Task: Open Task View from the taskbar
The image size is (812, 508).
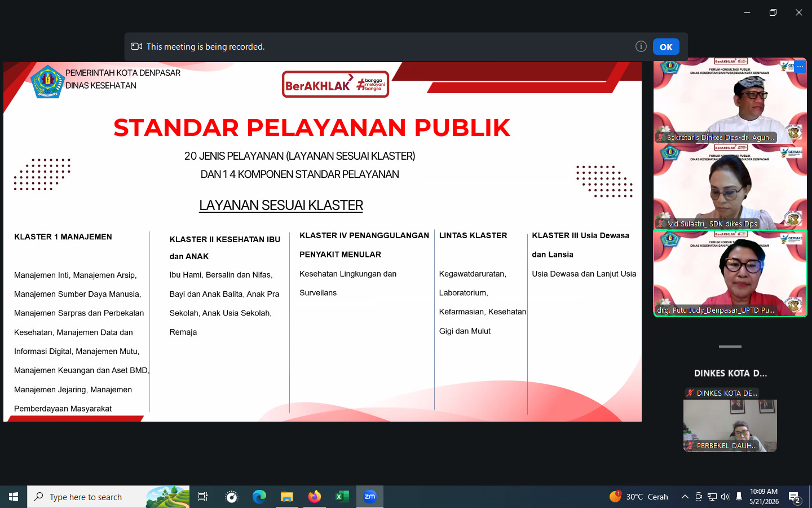Action: coord(203,497)
